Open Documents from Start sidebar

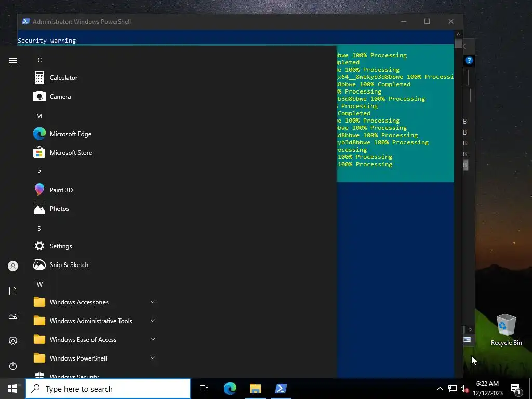[13, 291]
